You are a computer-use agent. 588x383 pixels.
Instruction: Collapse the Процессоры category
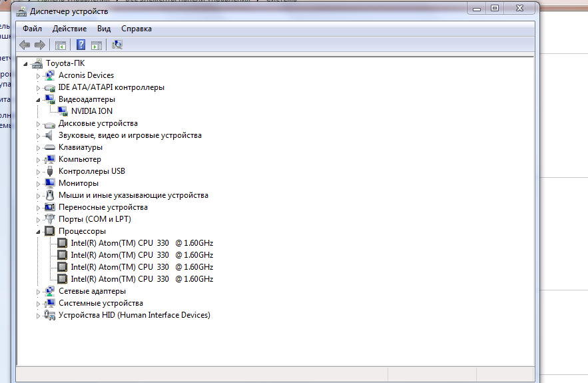tap(38, 231)
